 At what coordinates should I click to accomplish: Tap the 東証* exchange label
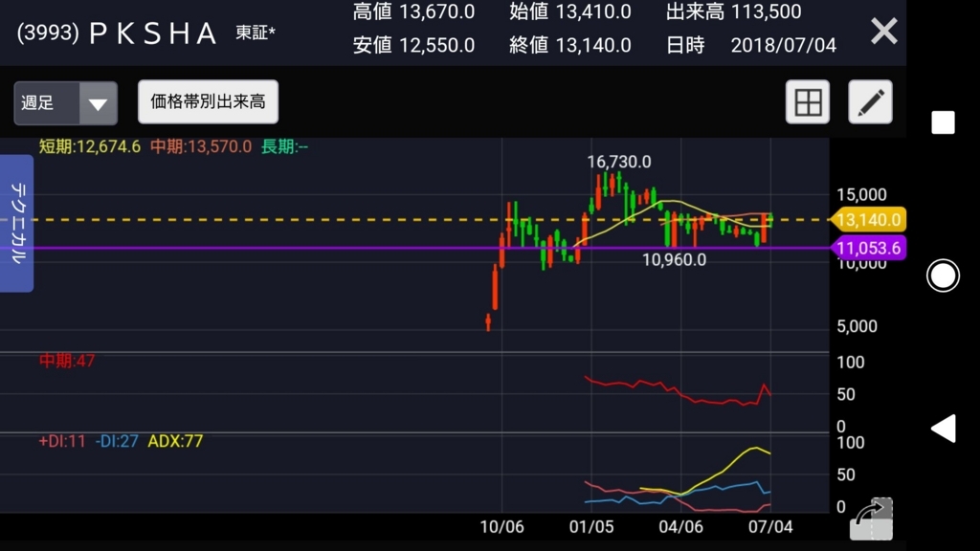tap(255, 33)
